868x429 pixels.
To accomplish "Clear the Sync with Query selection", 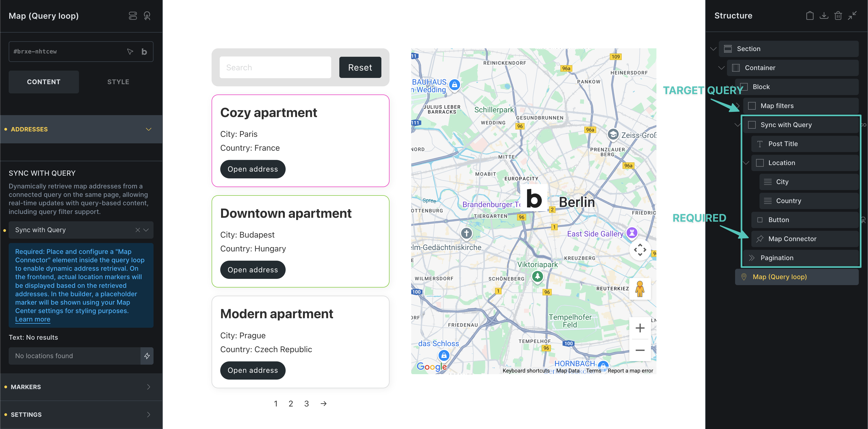I will 138,230.
